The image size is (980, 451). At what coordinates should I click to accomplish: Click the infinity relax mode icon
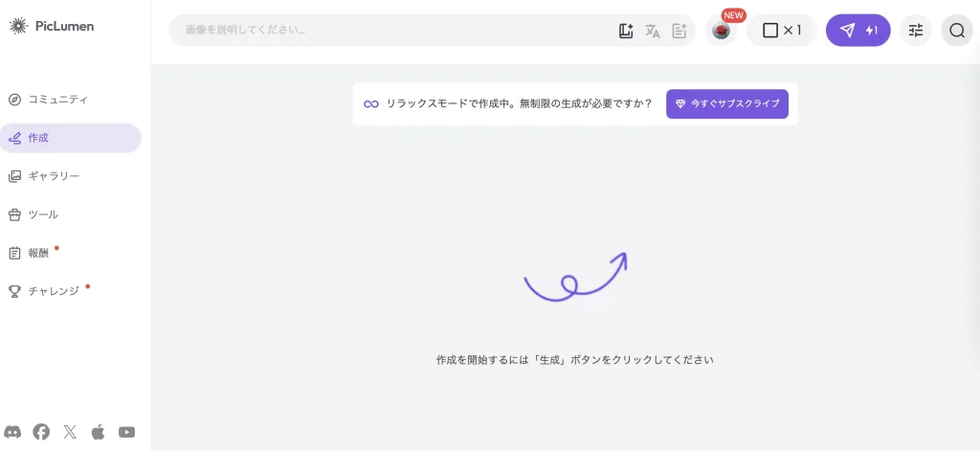[371, 103]
